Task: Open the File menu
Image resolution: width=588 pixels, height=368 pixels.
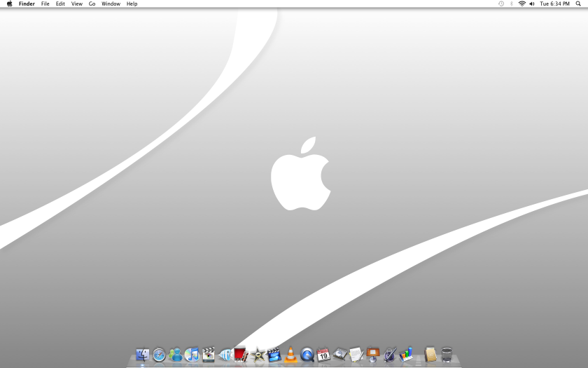Action: [45, 4]
